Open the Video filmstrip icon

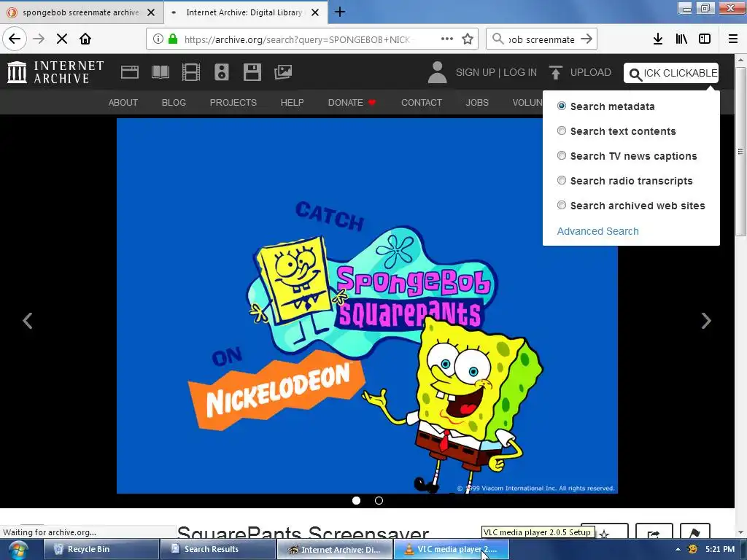[191, 72]
